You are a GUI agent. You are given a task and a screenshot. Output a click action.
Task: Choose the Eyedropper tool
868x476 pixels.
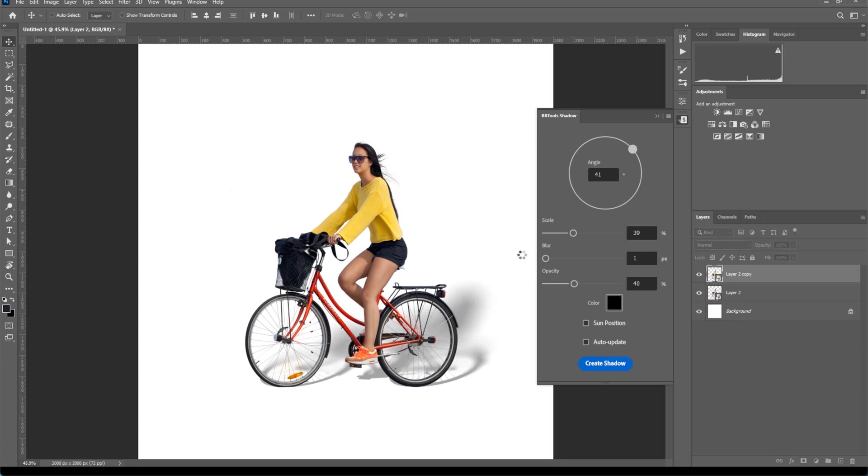[x=9, y=112]
